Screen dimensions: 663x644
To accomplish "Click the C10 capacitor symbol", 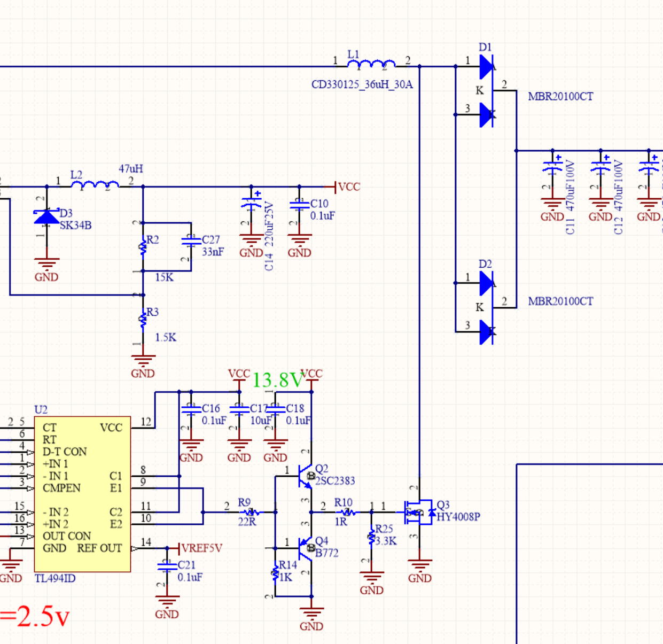I will (299, 204).
